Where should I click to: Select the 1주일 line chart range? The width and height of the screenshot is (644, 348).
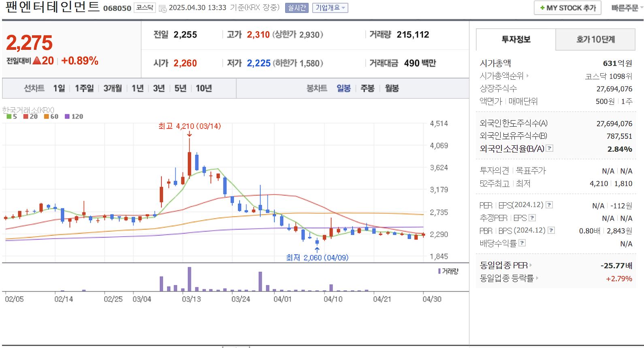84,88
